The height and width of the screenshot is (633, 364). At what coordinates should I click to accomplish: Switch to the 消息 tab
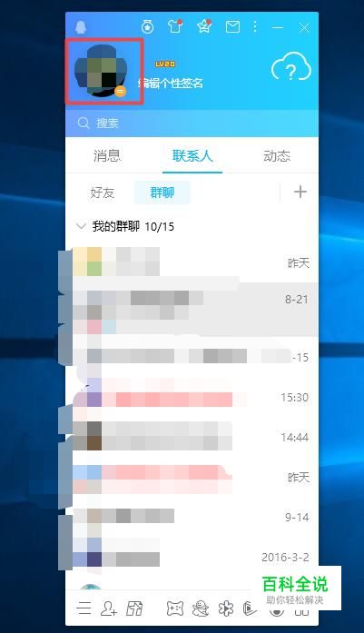[x=107, y=156]
